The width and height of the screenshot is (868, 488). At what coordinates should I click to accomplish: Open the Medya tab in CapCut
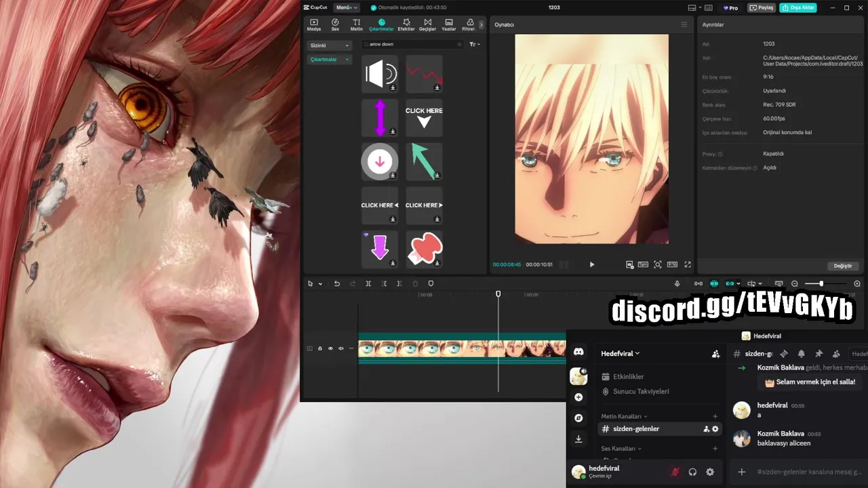pyautogui.click(x=314, y=25)
